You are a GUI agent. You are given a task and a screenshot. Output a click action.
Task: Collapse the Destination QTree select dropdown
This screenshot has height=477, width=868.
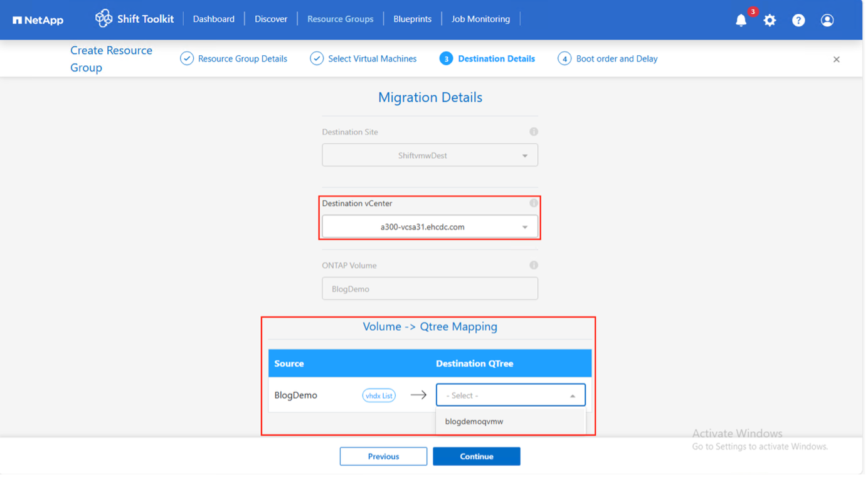[x=572, y=396]
